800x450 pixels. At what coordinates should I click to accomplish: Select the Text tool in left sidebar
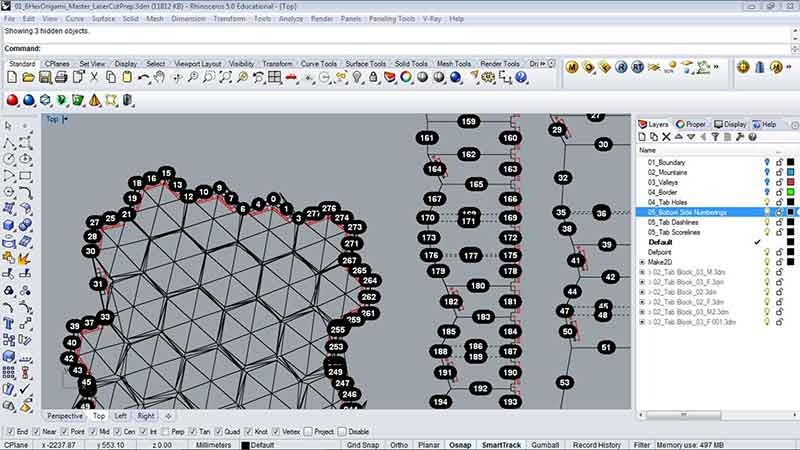(x=9, y=323)
